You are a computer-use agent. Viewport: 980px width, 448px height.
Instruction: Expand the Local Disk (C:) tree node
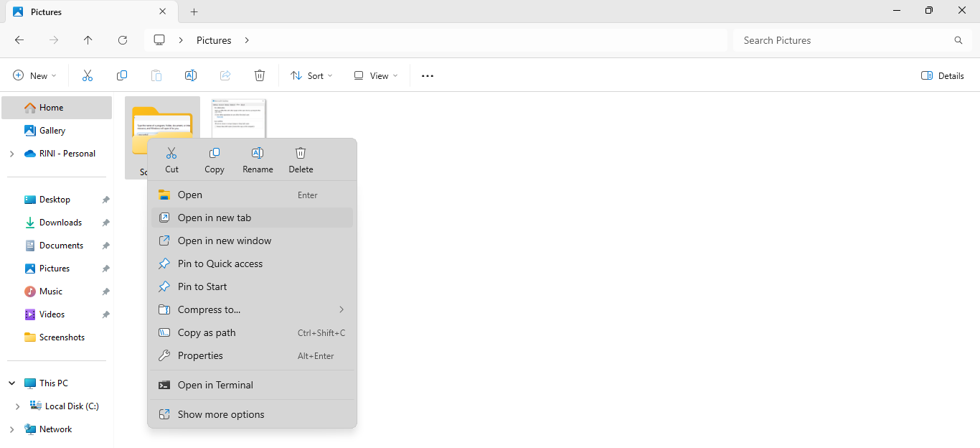coord(18,406)
